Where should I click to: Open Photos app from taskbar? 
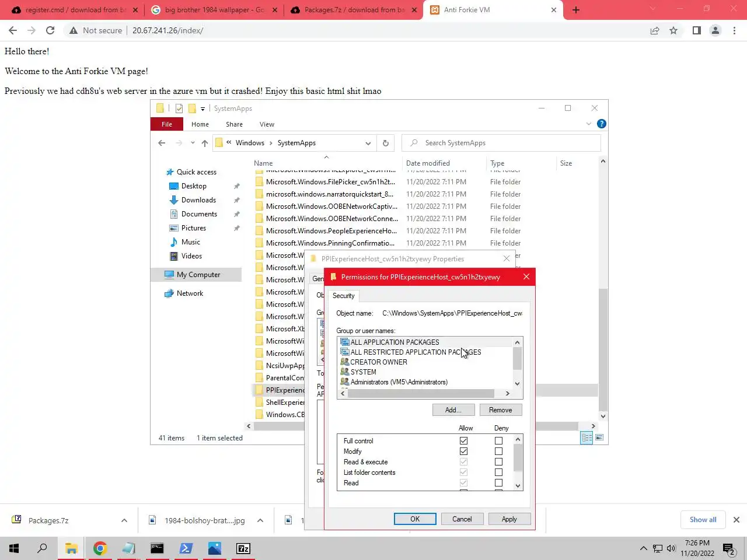pyautogui.click(x=214, y=548)
